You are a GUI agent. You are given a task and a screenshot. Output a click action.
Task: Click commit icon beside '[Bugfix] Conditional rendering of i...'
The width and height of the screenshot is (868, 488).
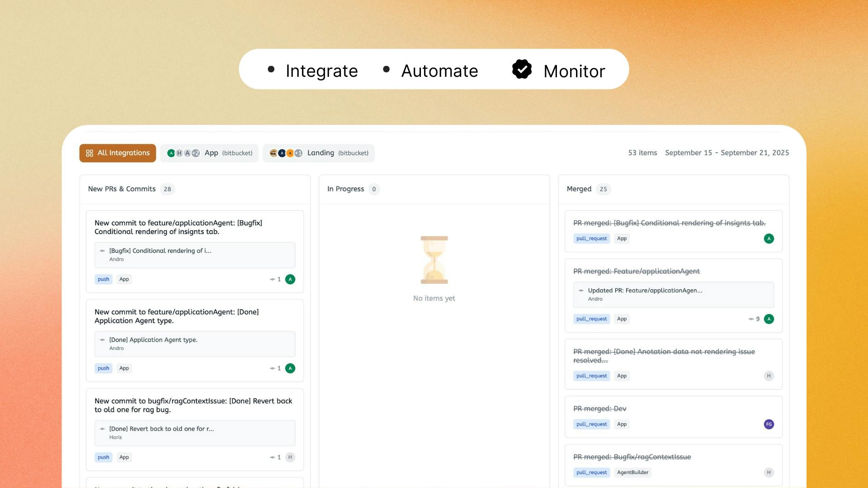coord(102,251)
